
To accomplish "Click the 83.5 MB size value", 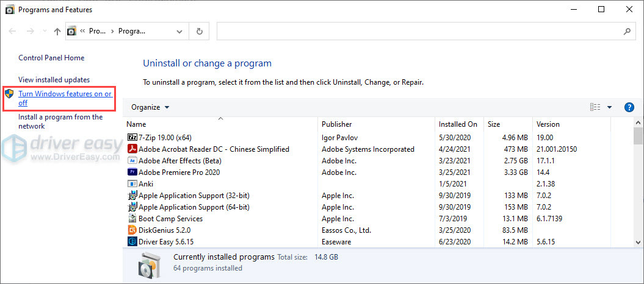I will pos(514,230).
